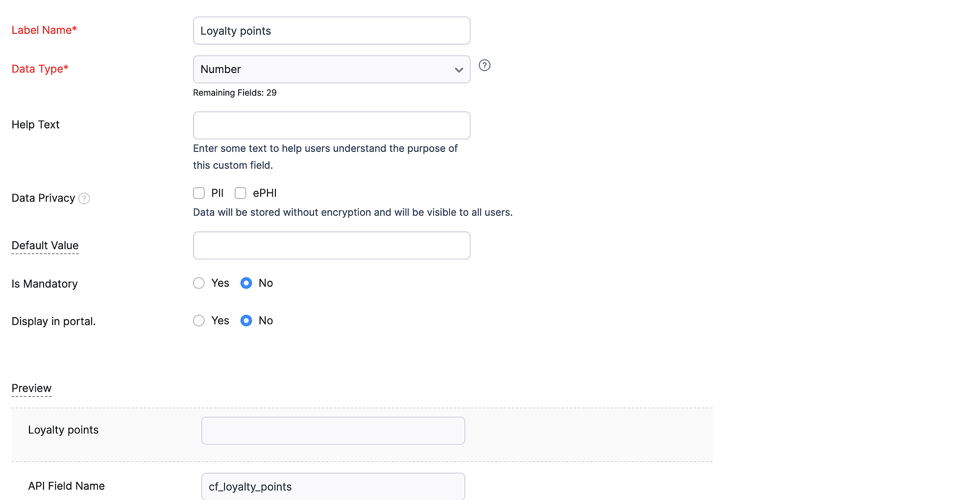Click the Loyalty points preview input

333,430
